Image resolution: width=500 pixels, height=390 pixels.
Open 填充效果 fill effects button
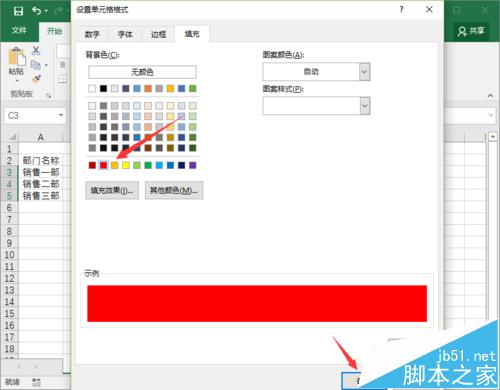pyautogui.click(x=112, y=190)
